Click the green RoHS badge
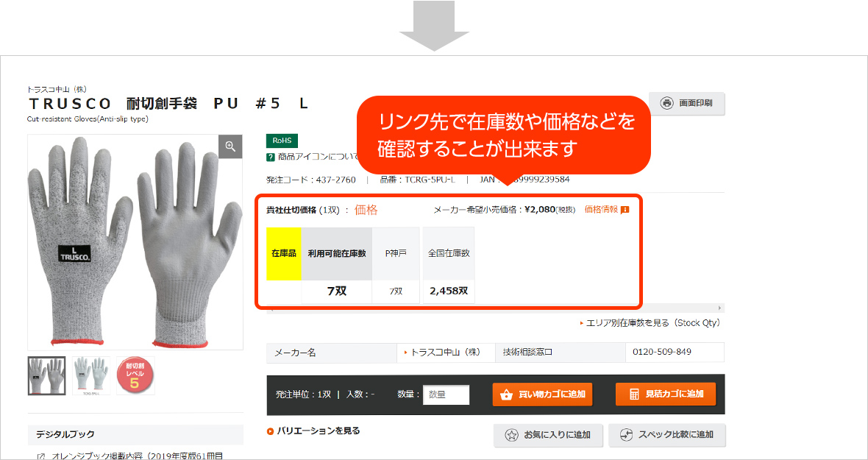 (282, 141)
